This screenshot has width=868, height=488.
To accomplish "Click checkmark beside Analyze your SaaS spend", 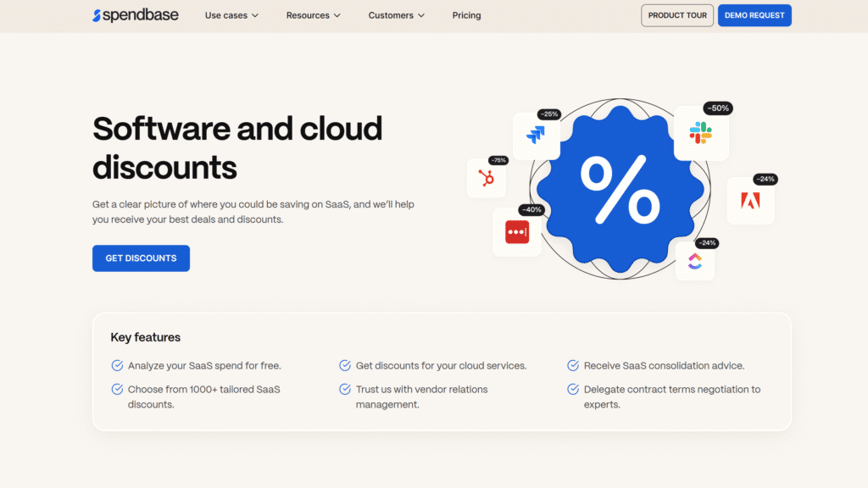I will [117, 366].
